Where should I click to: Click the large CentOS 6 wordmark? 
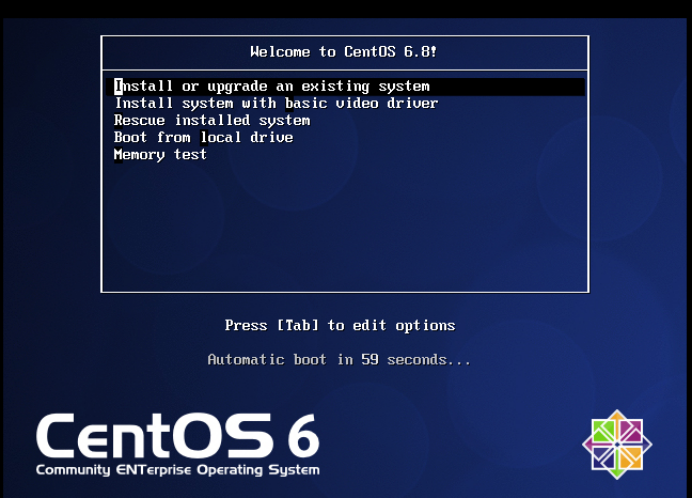pos(178,436)
